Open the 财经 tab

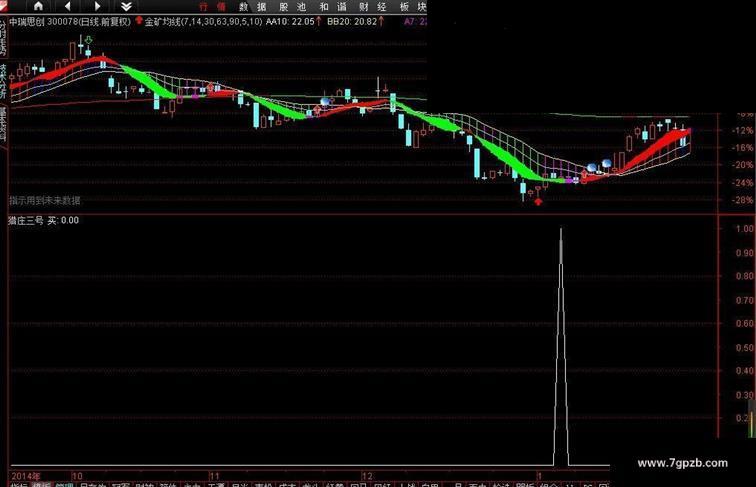(373, 7)
